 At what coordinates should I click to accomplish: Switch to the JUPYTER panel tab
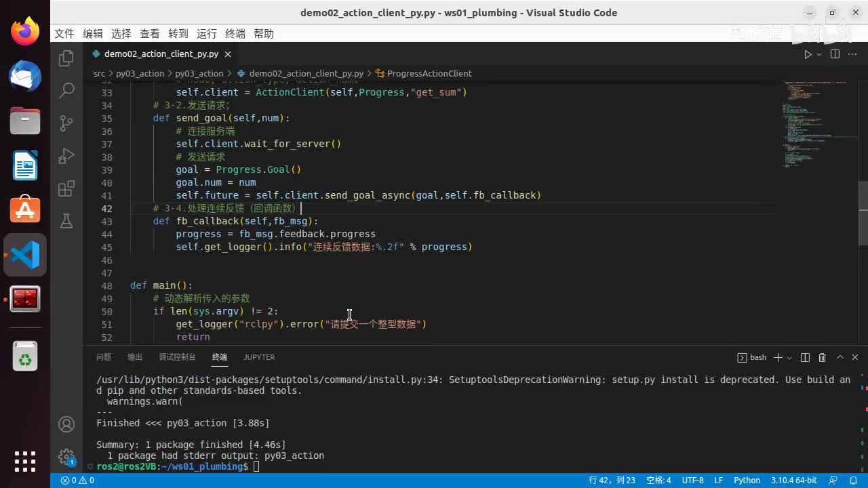click(x=259, y=357)
